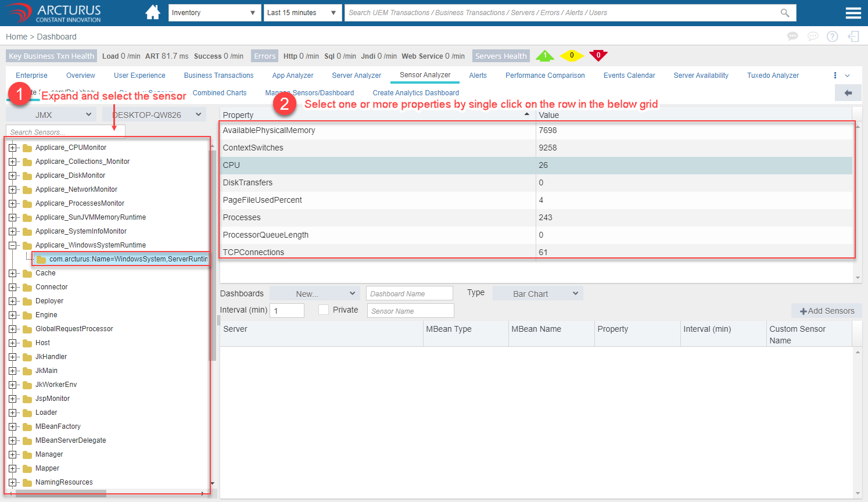Click the search magnifier icon
868x502 pixels.
(x=785, y=13)
